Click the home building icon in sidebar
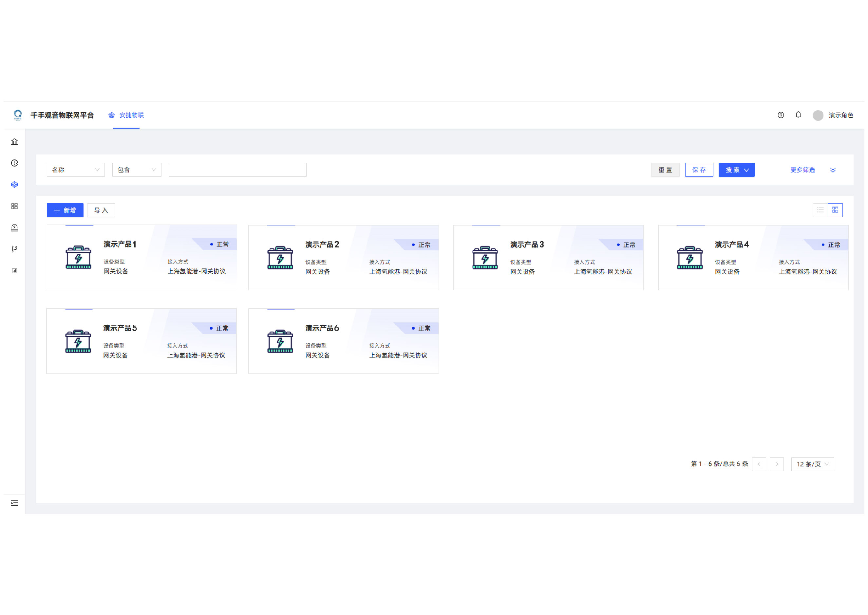Image resolution: width=868 pixels, height=615 pixels. click(14, 142)
